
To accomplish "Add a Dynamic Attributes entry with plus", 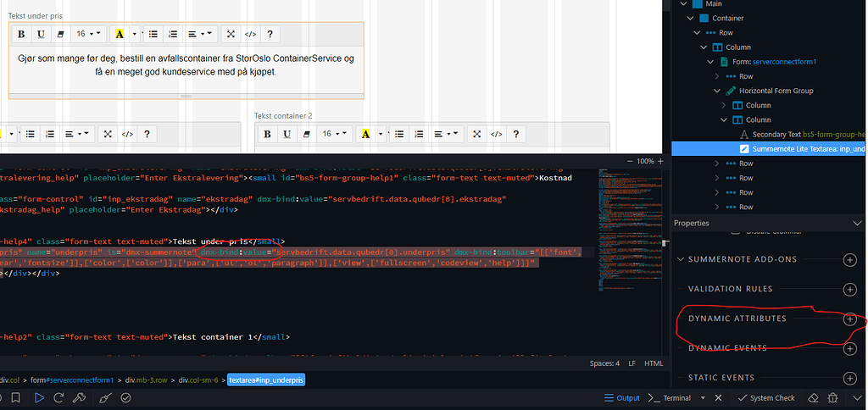I will click(849, 319).
